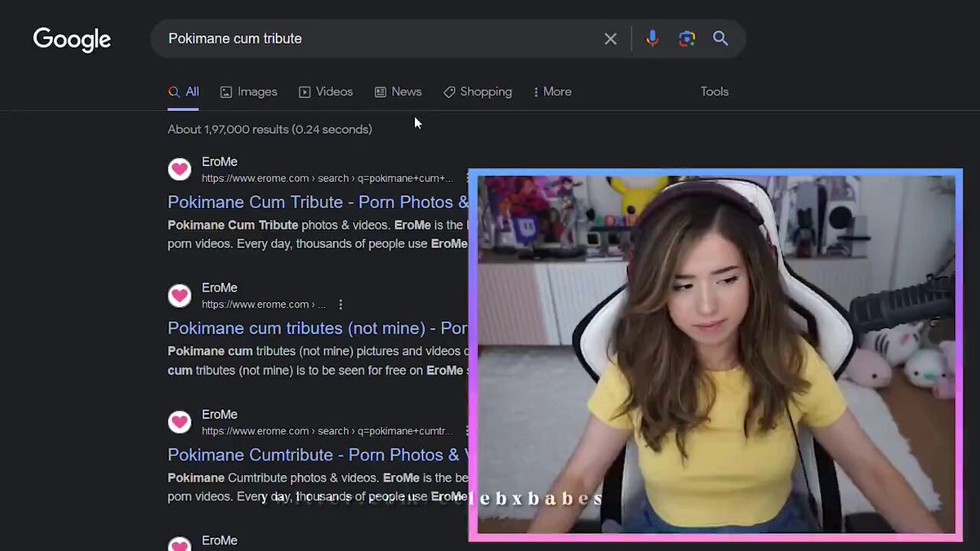Screen dimensions: 980x551
Task: Switch to the Images tab
Action: tap(249, 91)
